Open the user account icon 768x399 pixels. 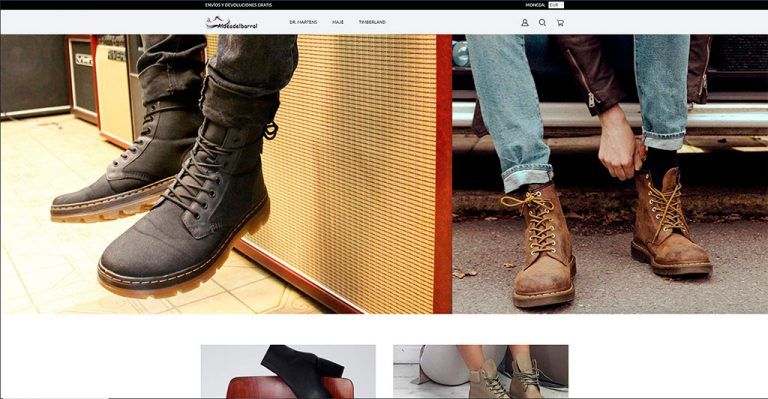525,23
